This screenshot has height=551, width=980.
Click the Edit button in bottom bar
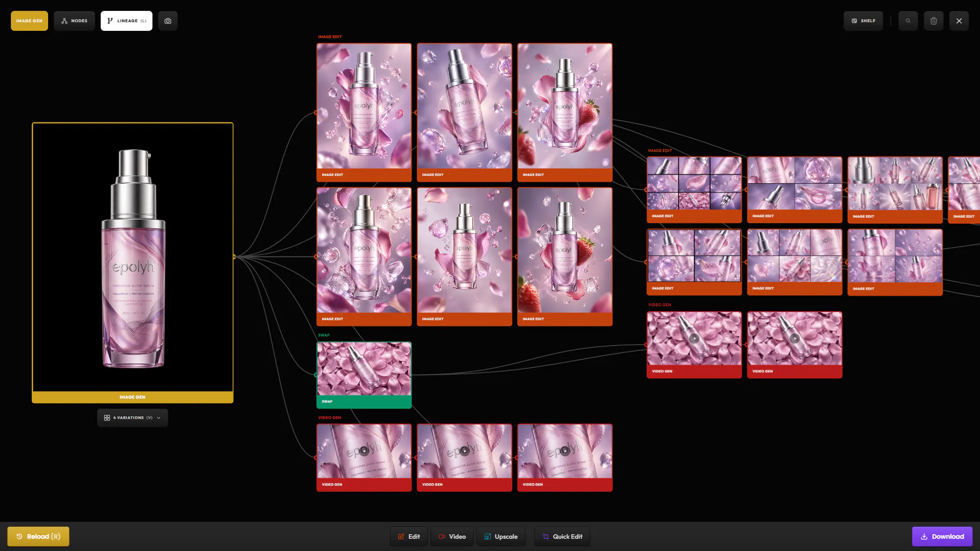[x=408, y=536]
